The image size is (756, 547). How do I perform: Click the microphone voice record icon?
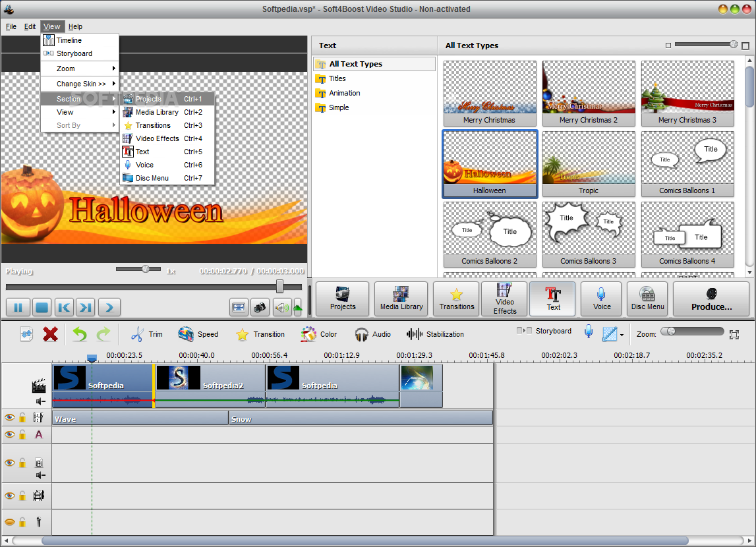tap(589, 331)
